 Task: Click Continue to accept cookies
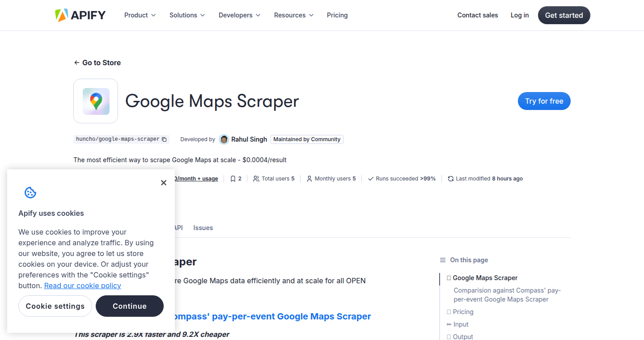pyautogui.click(x=130, y=306)
